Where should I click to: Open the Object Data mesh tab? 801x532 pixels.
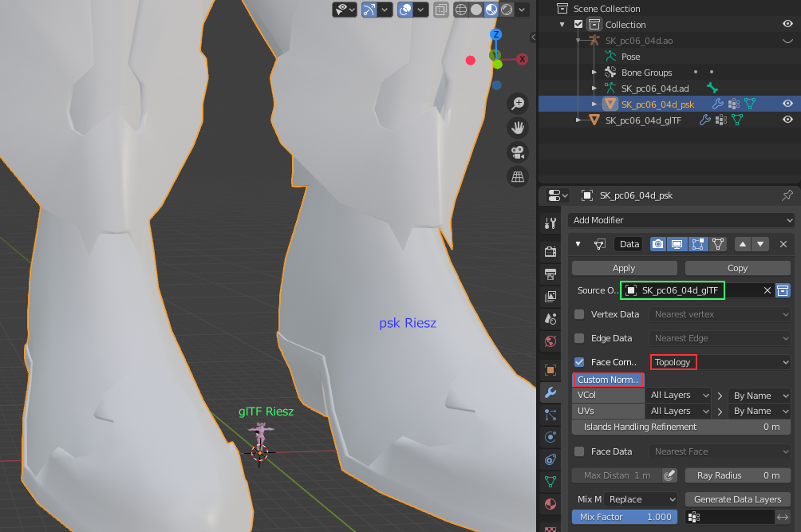[x=550, y=482]
